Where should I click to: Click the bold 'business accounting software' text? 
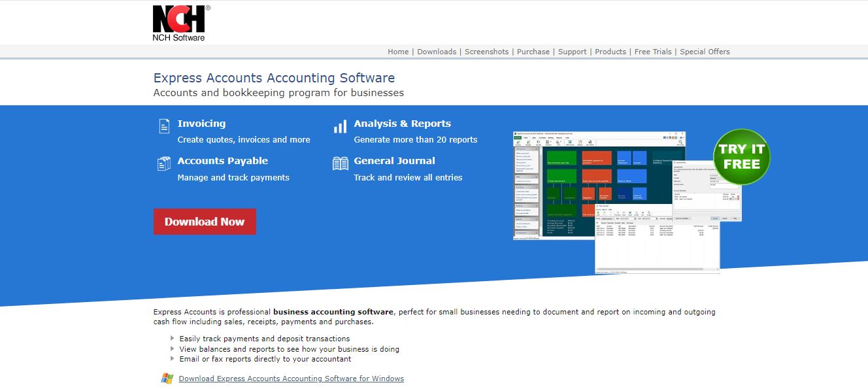click(x=333, y=312)
